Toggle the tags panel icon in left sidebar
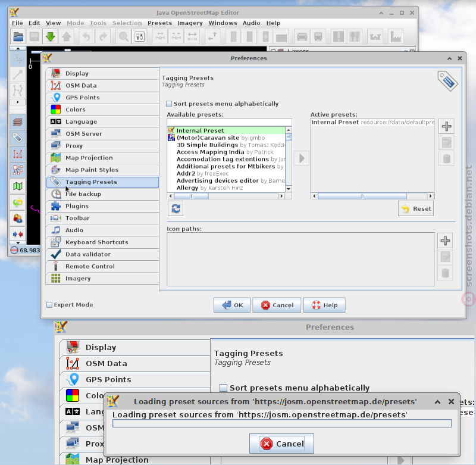The height and width of the screenshot is (465, 476). point(18,138)
